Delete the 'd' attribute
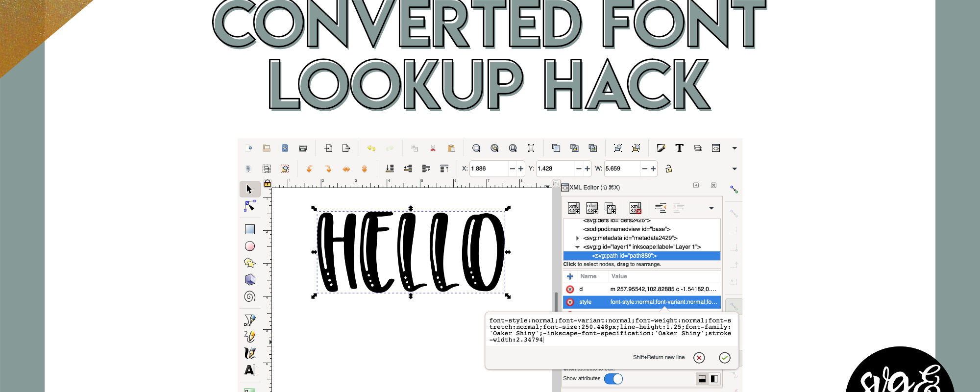The image size is (980, 392). (x=570, y=289)
